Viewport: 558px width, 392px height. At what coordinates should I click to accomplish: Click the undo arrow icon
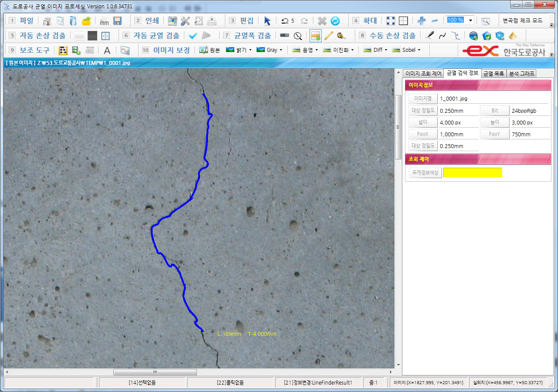tap(285, 21)
